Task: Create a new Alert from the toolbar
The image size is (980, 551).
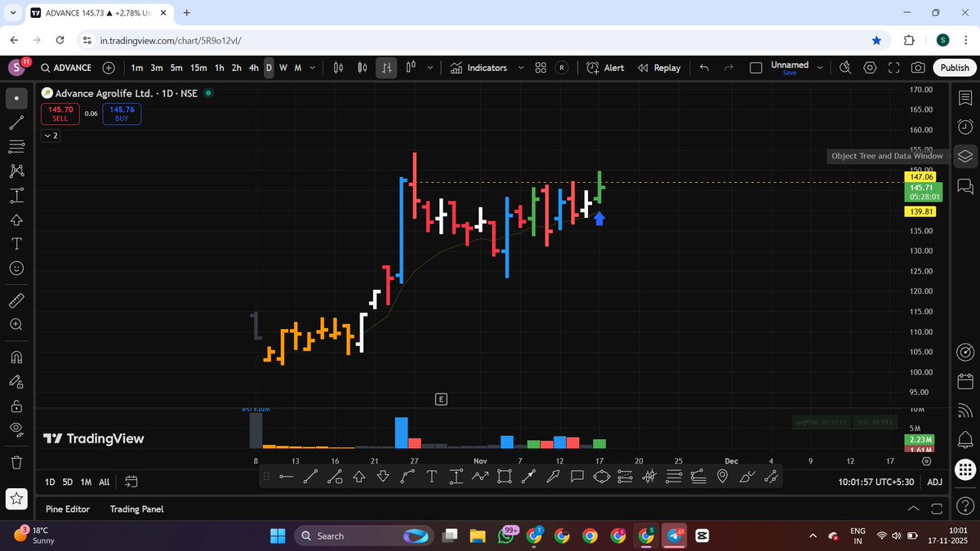Action: pos(604,68)
